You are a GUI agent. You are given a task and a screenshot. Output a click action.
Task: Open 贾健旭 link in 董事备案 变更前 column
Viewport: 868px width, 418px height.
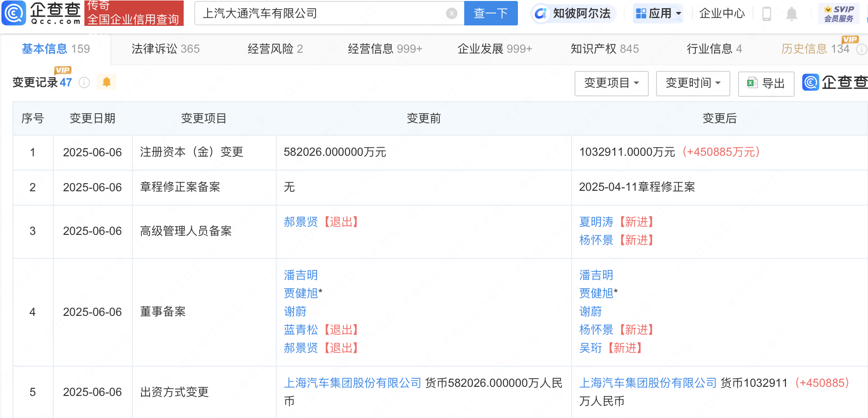point(301,293)
